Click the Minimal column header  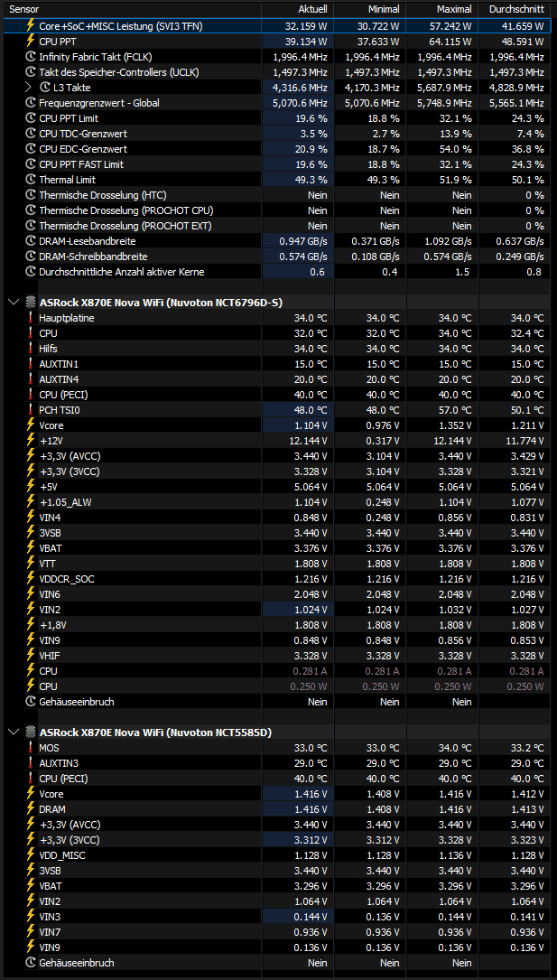(383, 9)
